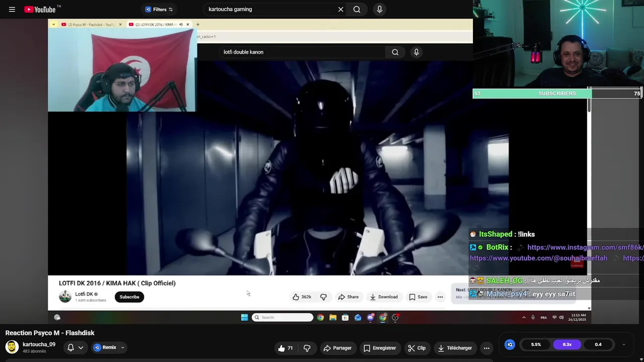
Task: Mute the LOTFI DK tab via its speaker icon
Action: (181, 24)
